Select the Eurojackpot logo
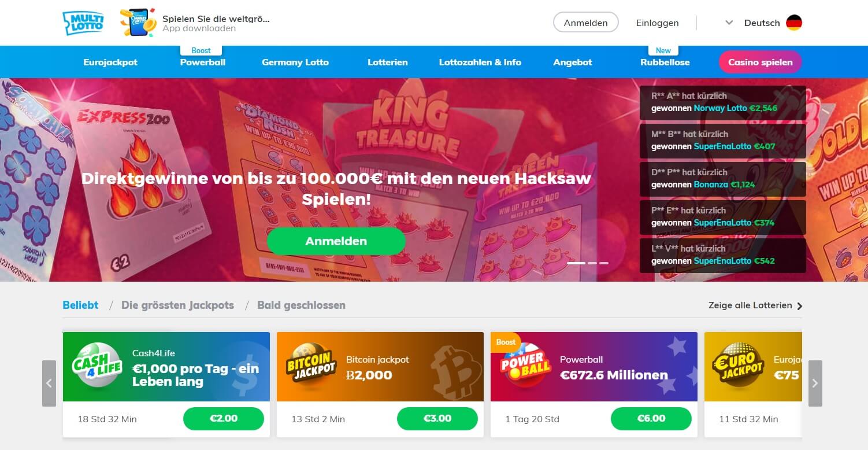Viewport: 868px width, 450px height. pyautogui.click(x=738, y=366)
